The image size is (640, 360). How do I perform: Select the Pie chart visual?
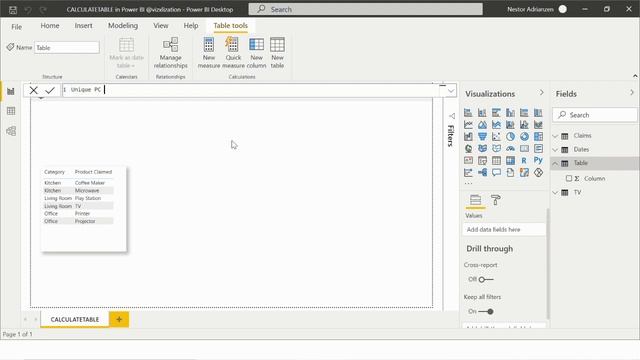pos(510,136)
